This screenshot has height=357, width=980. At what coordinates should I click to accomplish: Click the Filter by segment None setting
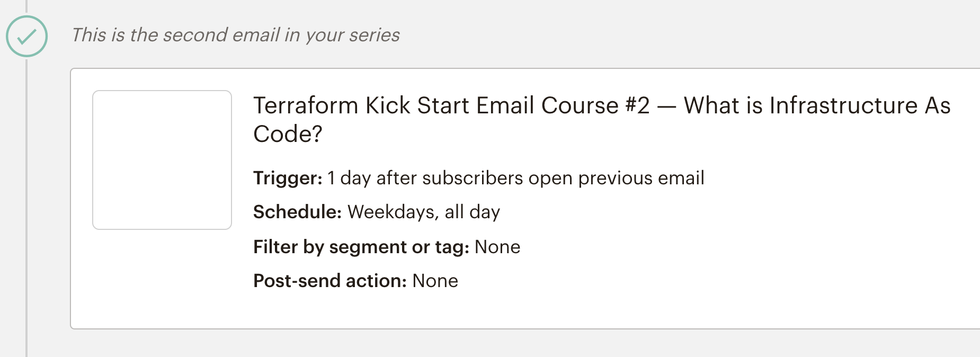coord(386,246)
